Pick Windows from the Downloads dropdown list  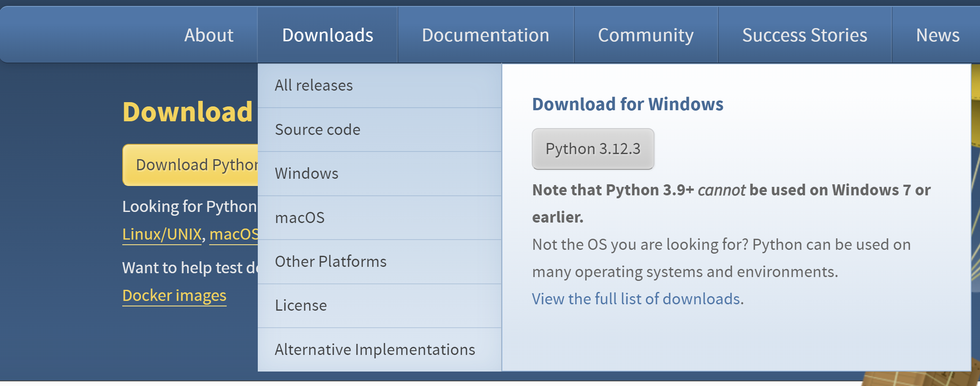(306, 174)
